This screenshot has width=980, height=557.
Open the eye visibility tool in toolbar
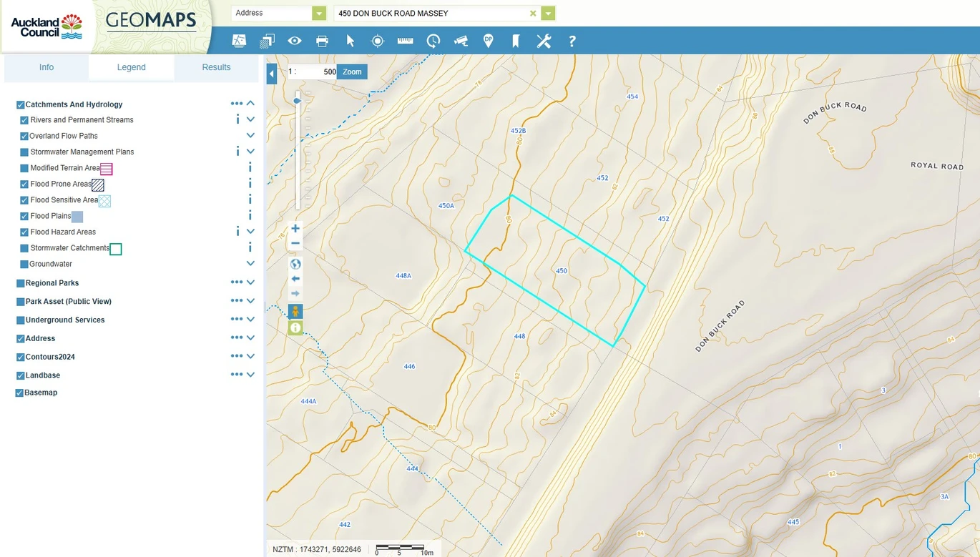295,41
